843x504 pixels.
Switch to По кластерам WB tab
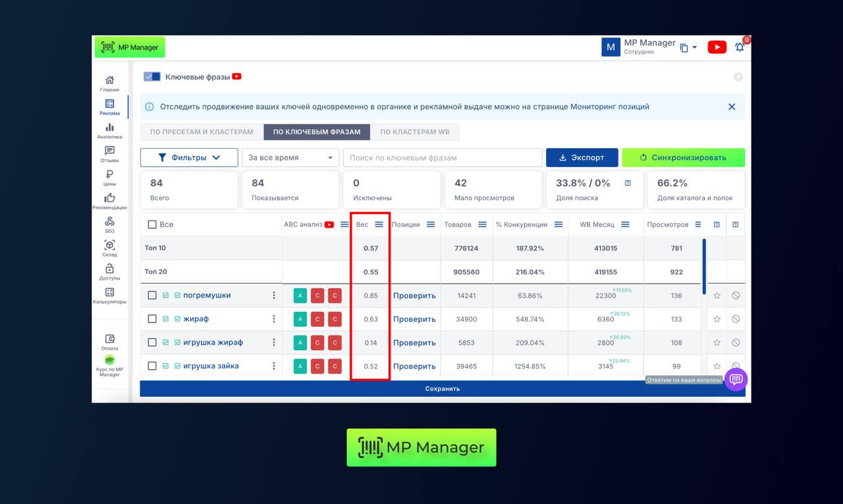(415, 132)
